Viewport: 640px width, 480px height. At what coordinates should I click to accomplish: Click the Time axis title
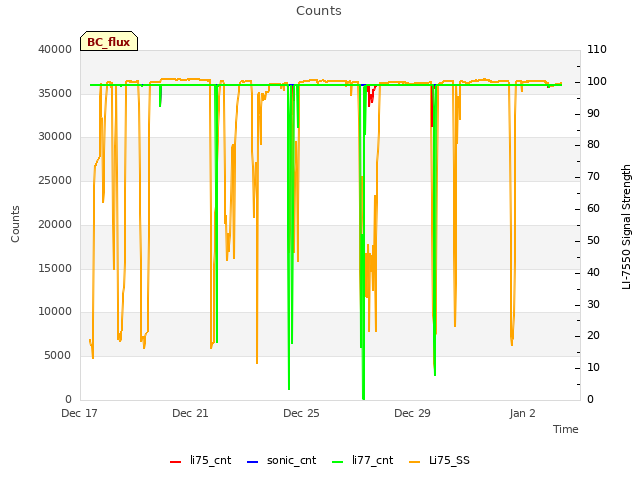pyautogui.click(x=566, y=429)
